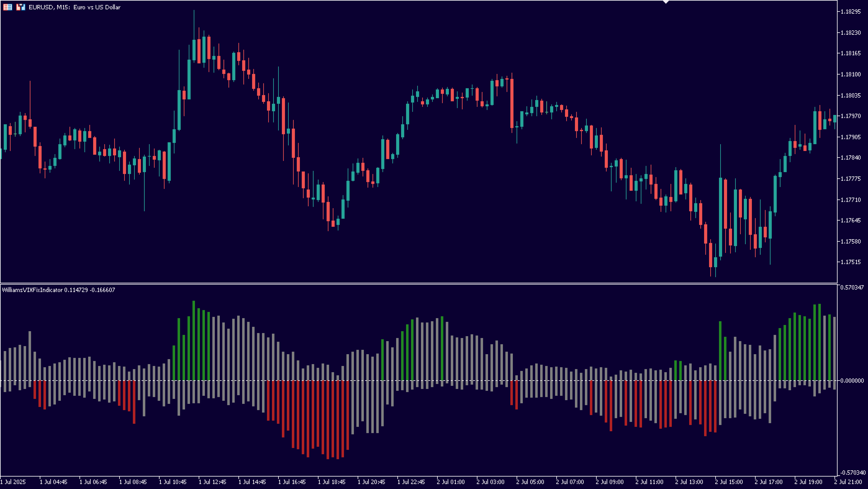
Task: Click the '2 Jul 03:00' time label
Action: pyautogui.click(x=491, y=482)
